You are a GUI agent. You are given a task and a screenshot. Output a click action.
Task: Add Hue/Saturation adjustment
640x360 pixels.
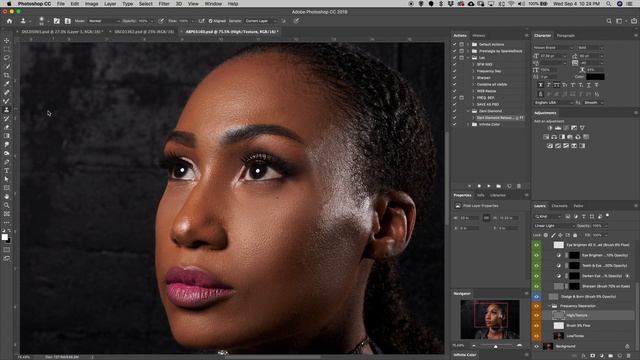[x=546, y=137]
